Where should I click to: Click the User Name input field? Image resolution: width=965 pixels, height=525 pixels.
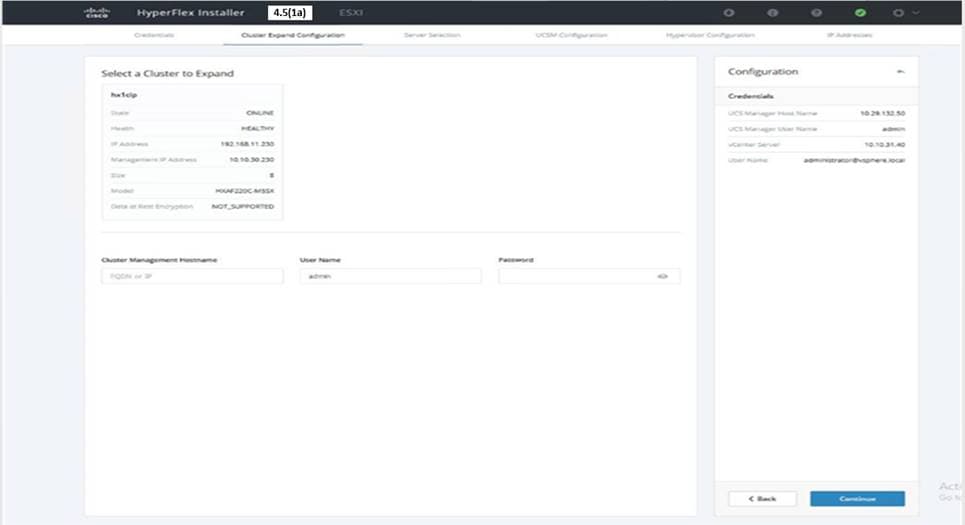391,276
